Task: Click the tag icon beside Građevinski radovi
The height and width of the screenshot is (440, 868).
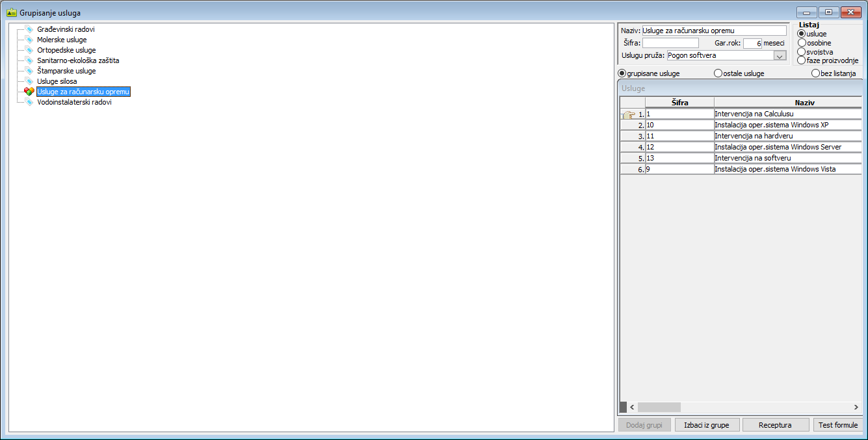Action: pyautogui.click(x=29, y=29)
